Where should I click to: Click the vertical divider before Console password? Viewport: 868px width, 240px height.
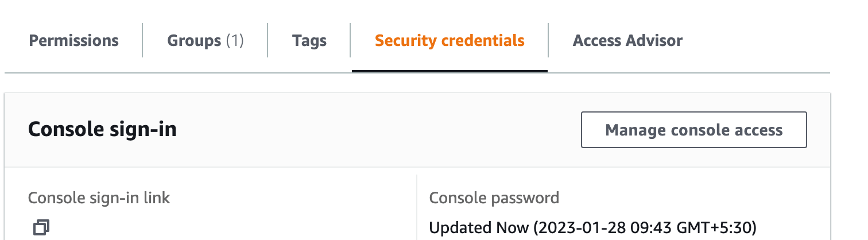(417, 207)
